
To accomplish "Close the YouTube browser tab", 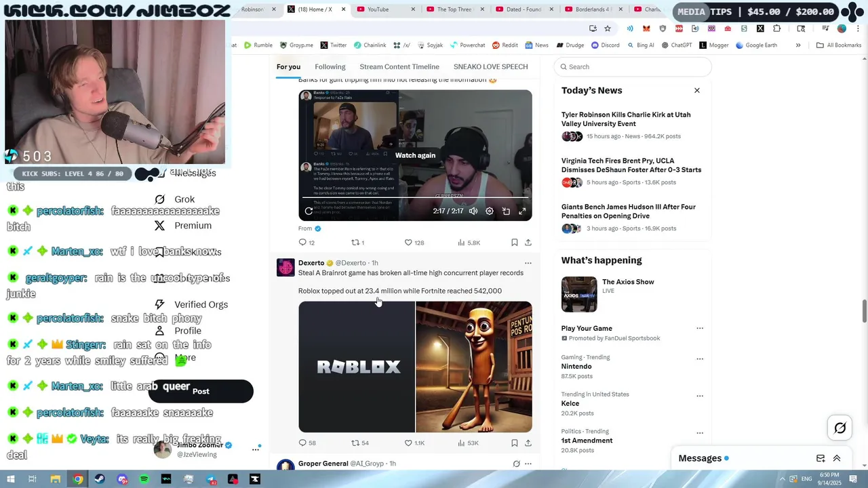I will pos(413,9).
